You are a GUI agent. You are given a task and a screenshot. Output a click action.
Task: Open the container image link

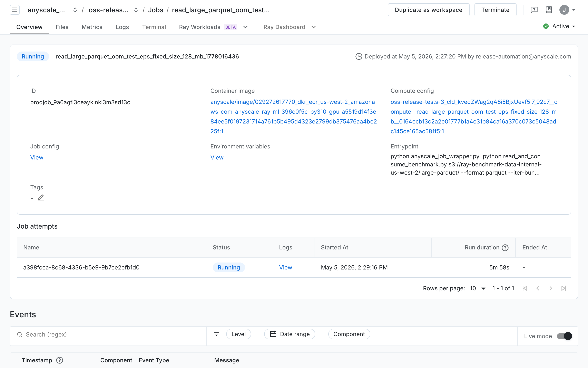coord(294,116)
